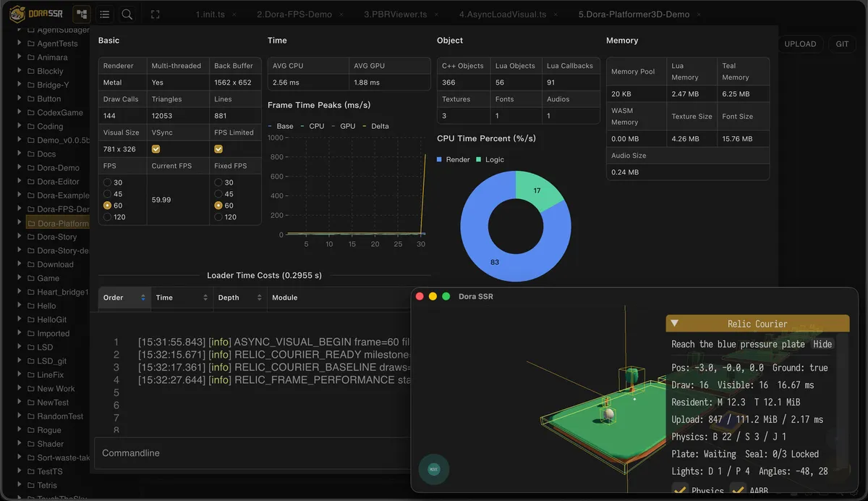The height and width of the screenshot is (501, 868).
Task: Switch to the 3.PBRViewer.ts tab
Action: click(396, 14)
